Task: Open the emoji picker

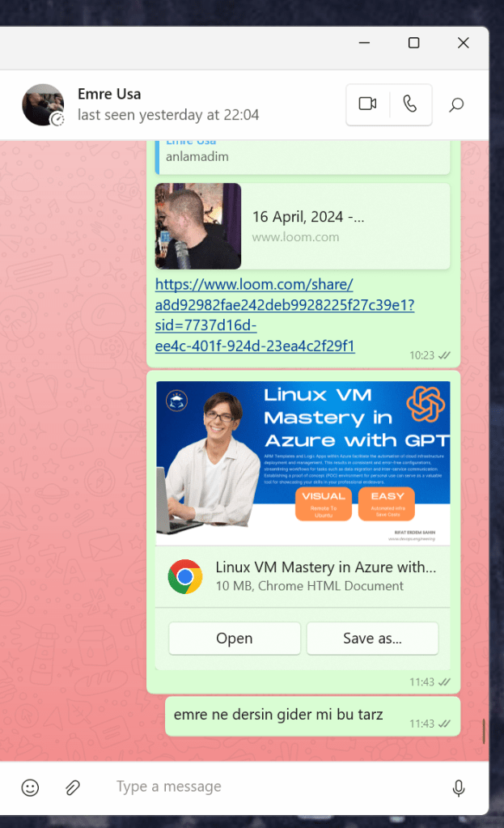Action: click(x=30, y=788)
